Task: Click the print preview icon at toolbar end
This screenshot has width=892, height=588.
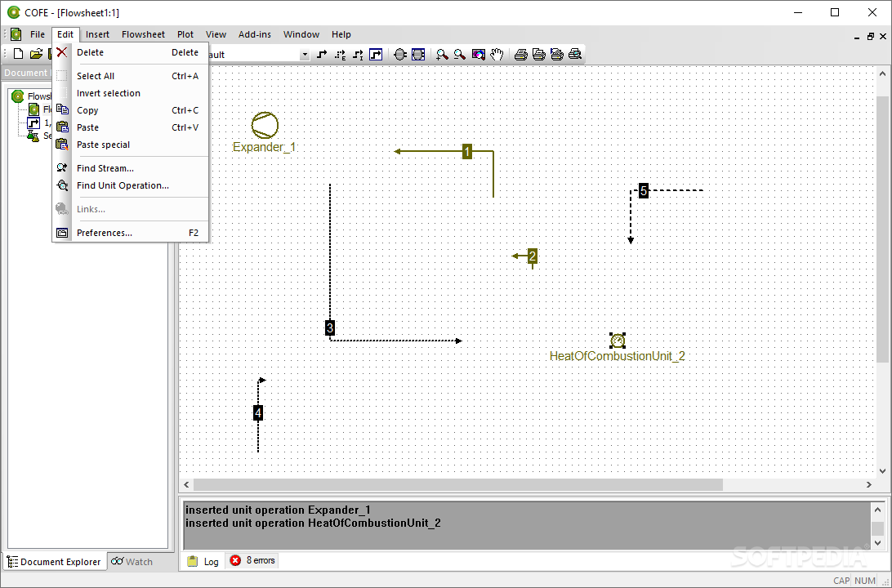Action: click(x=575, y=55)
